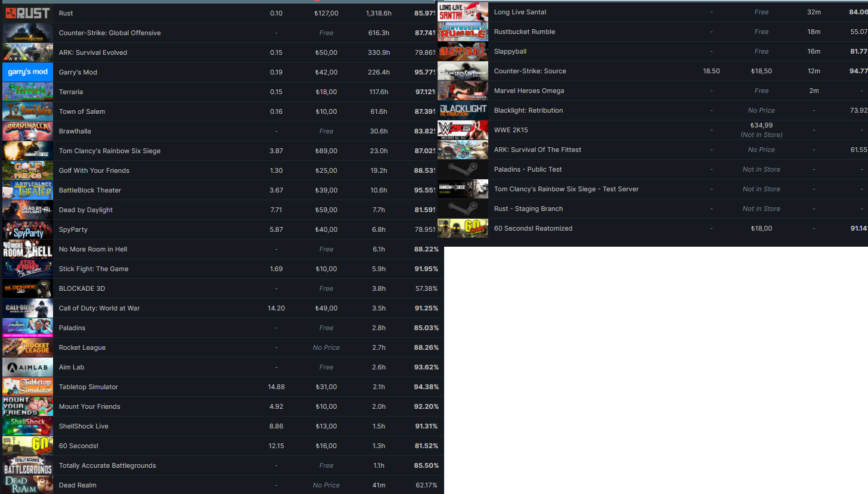The image size is (868, 494).
Task: Select Counter-Strike: Source value 18.50
Action: tap(711, 71)
